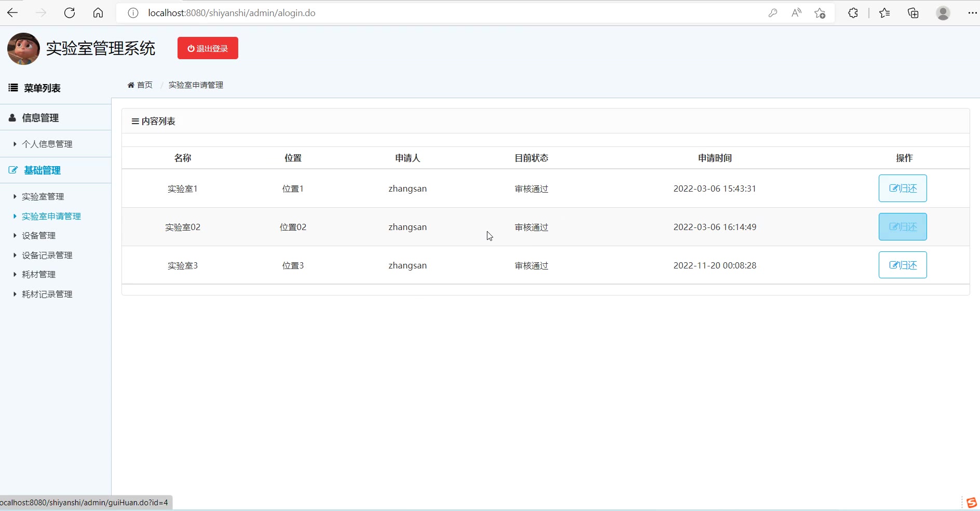Click the 2022-03-06 16:14:49 timestamp
This screenshot has height=511, width=980.
click(x=715, y=227)
